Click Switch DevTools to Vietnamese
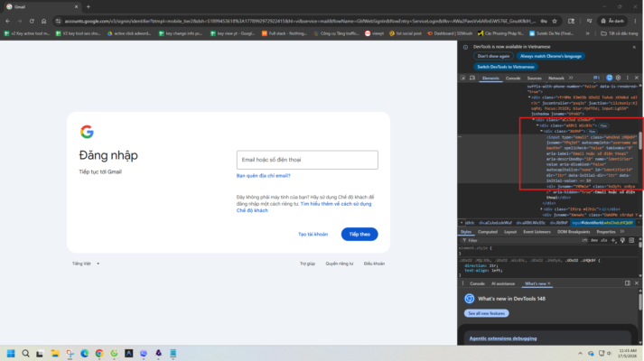The width and height of the screenshot is (644, 361). pos(506,67)
